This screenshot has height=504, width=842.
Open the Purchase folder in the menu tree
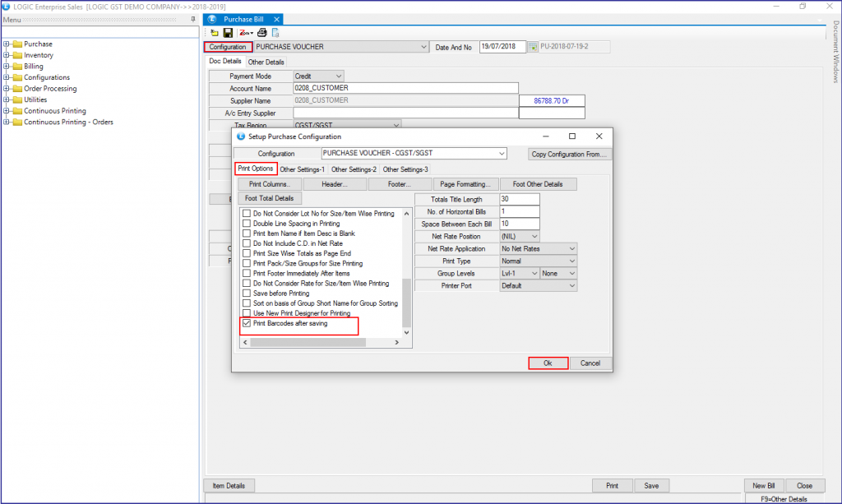(39, 44)
